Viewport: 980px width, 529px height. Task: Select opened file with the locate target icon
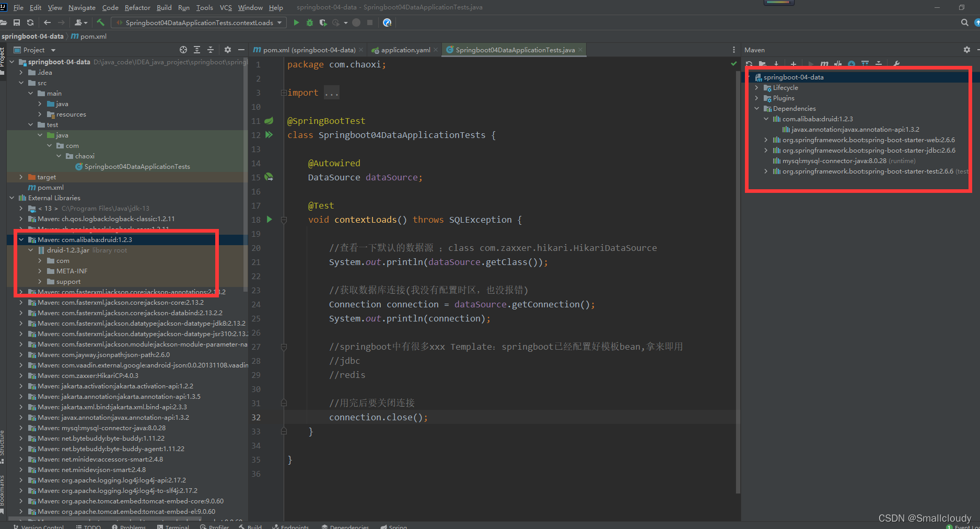click(x=183, y=50)
